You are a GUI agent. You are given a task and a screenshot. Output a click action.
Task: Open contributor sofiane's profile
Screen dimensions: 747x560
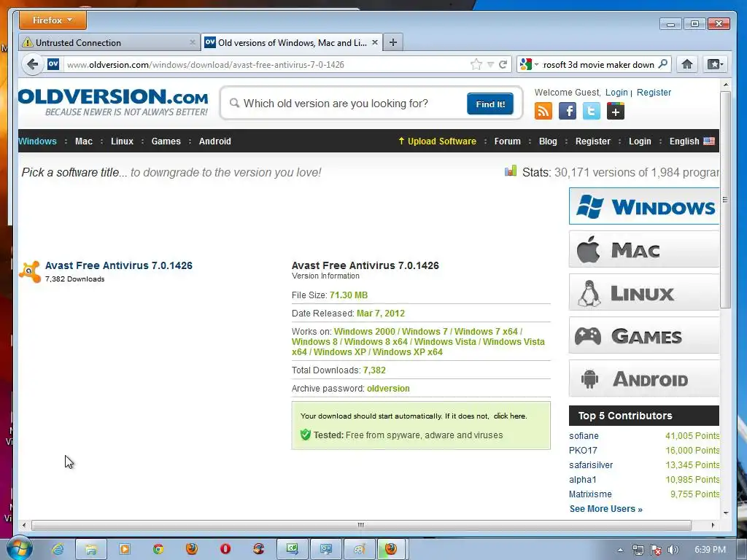pyautogui.click(x=584, y=436)
